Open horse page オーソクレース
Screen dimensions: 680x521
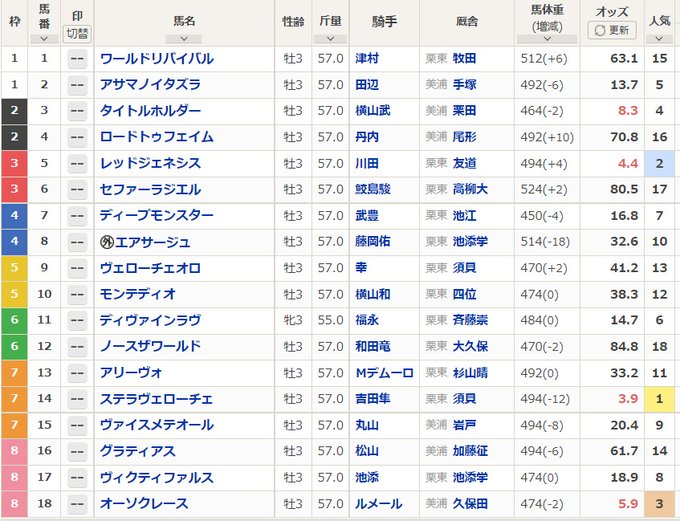click(x=144, y=504)
